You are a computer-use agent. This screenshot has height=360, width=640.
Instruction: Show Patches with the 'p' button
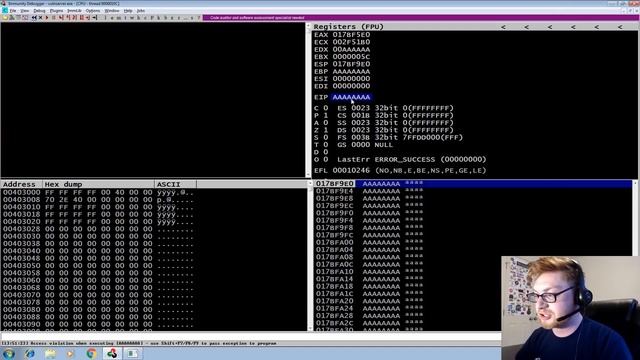tap(152, 18)
